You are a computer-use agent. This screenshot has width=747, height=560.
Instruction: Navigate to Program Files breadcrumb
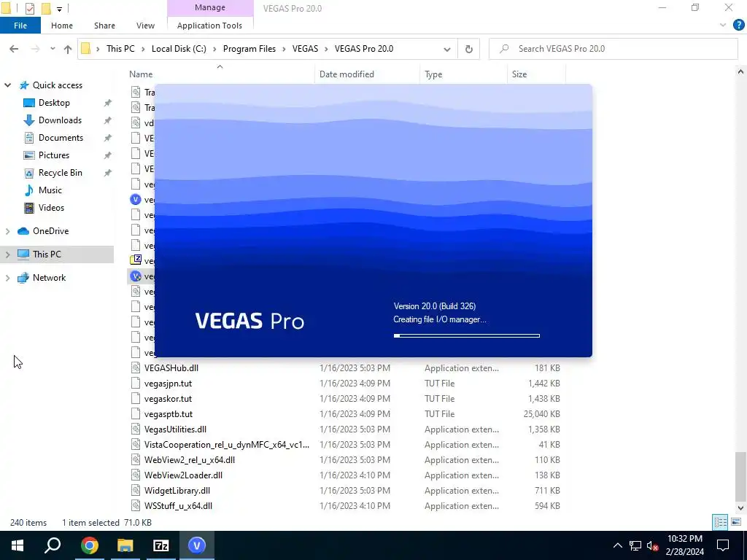point(249,49)
